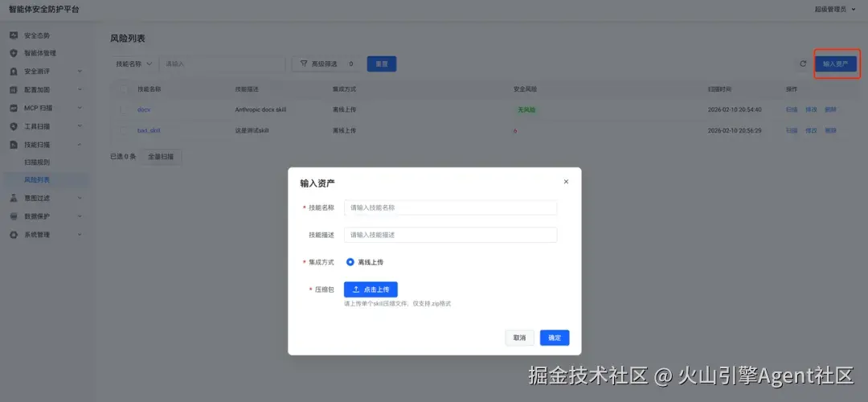Close the 输入资产 dialog with X
Image resolution: width=868 pixels, height=402 pixels.
tap(566, 182)
